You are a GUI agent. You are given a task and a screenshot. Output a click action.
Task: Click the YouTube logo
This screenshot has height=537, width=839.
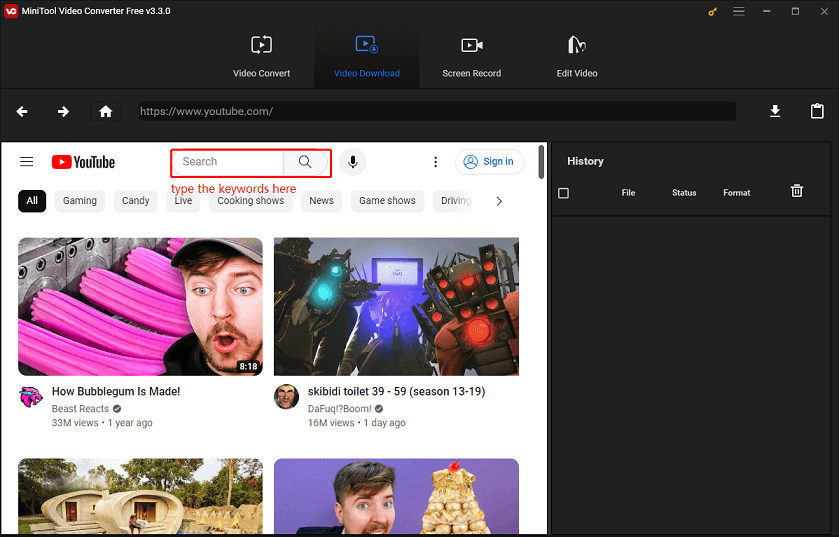coord(83,162)
